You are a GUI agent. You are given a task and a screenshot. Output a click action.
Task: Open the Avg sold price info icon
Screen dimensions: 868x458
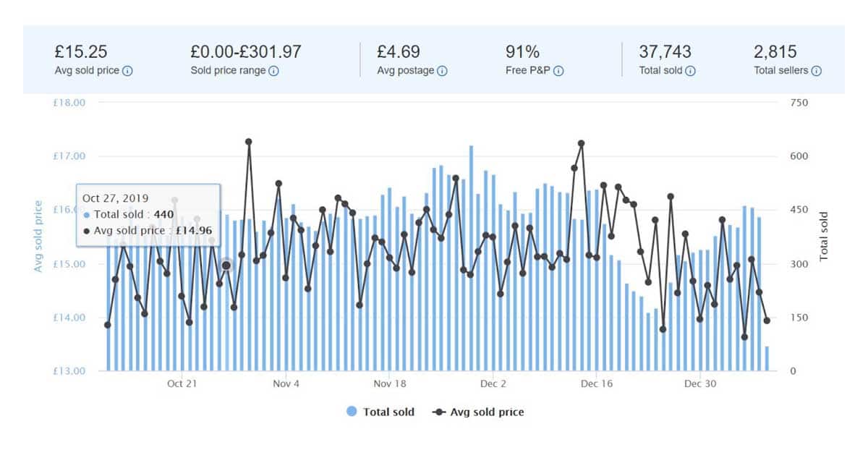[x=127, y=71]
